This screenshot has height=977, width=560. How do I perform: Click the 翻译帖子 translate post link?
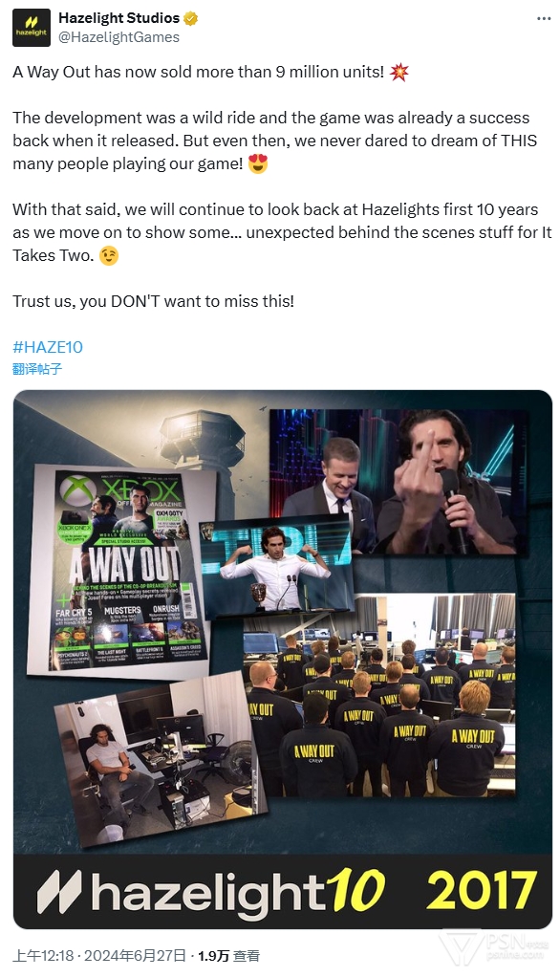[x=37, y=369]
